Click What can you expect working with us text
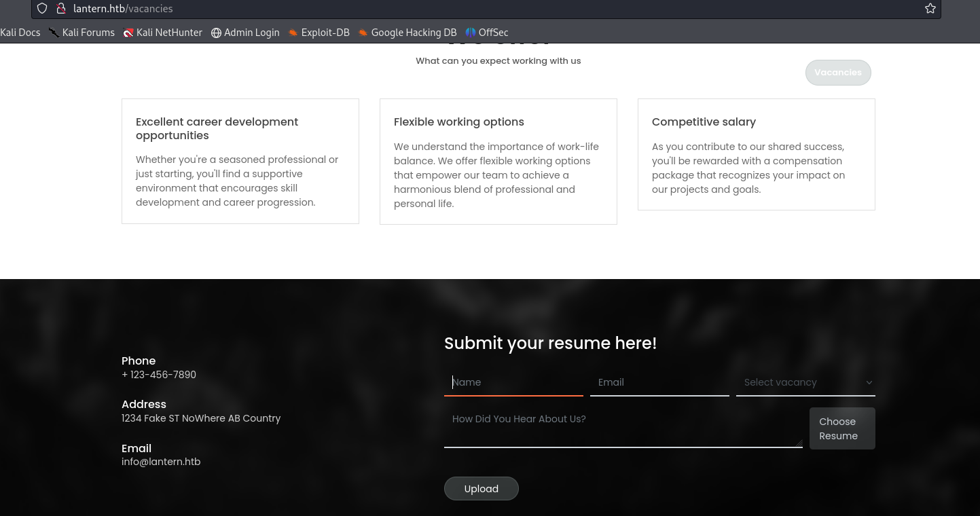980x516 pixels. [x=498, y=61]
